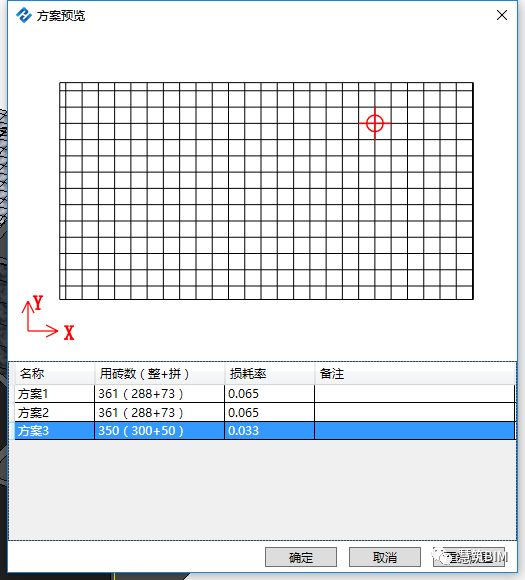Viewport: 525px width, 580px height.
Task: Click the 备注 cell of 方案2
Action: [415, 412]
